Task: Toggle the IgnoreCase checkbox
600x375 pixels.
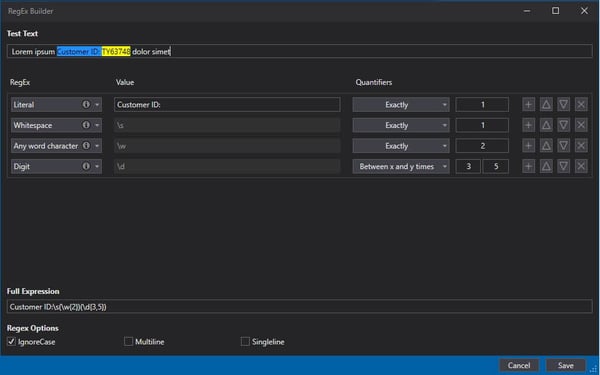Action: coord(11,341)
